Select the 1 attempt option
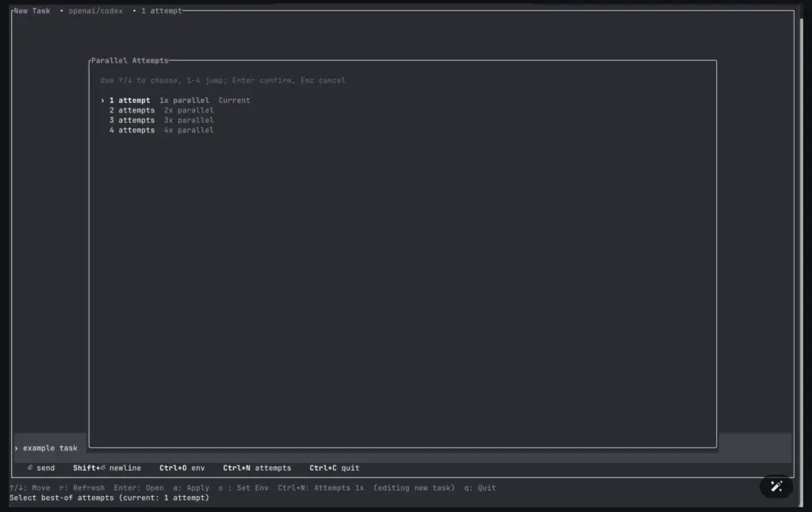Screen dimensions: 812x512 [129, 101]
